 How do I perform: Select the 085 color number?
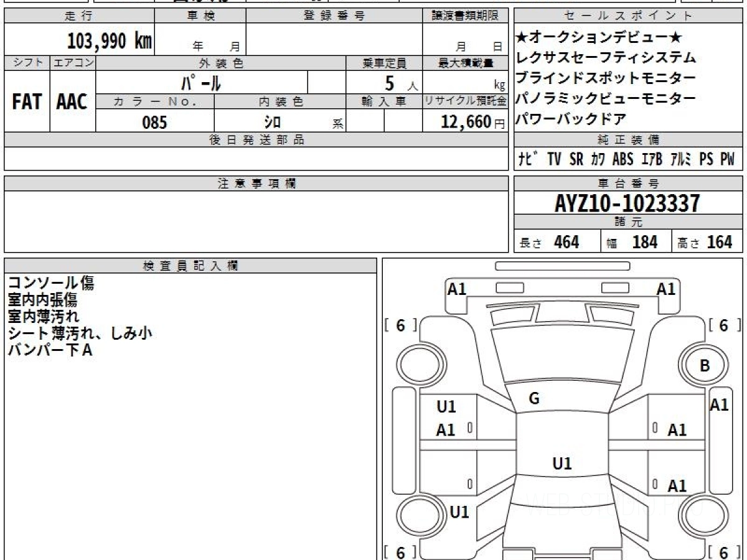(155, 123)
